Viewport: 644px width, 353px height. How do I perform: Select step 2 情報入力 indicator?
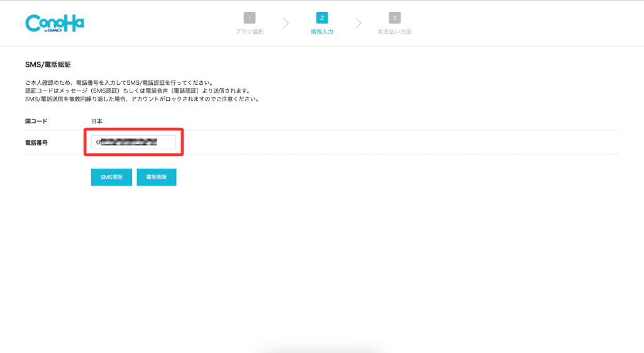coord(322,23)
